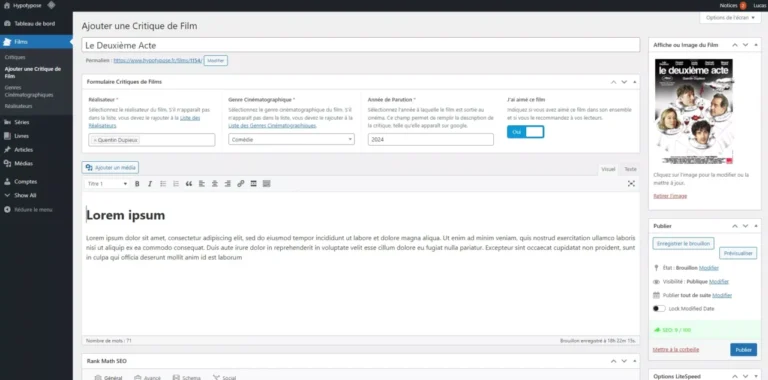
Task: Insert a numbered list
Action: pyautogui.click(x=176, y=184)
